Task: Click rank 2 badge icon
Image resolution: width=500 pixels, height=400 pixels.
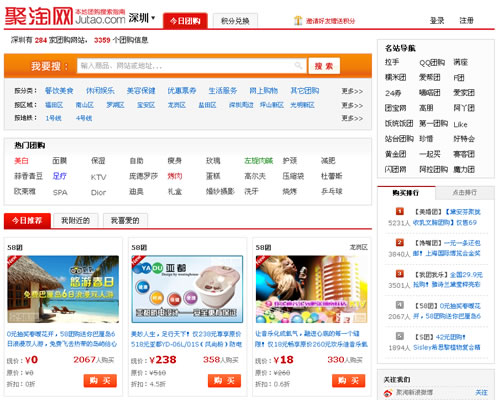Action: click(400, 242)
